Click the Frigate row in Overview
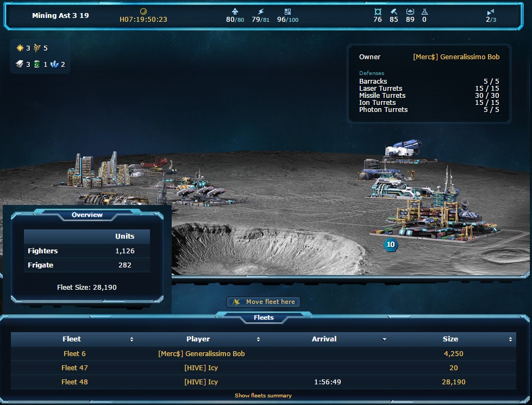This screenshot has height=405, width=532. point(87,265)
